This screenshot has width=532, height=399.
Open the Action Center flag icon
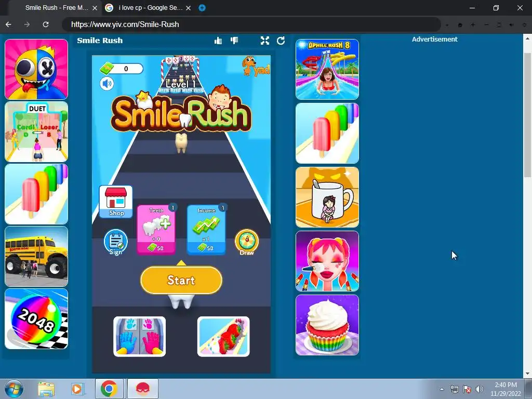pos(467,389)
